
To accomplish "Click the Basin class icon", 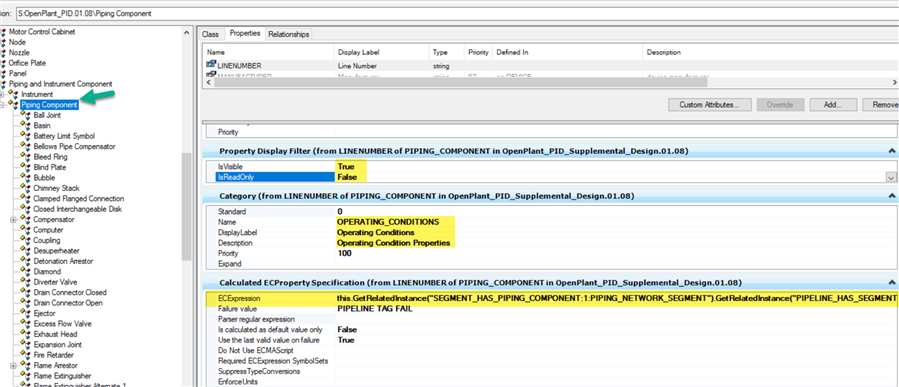I will tap(26, 126).
